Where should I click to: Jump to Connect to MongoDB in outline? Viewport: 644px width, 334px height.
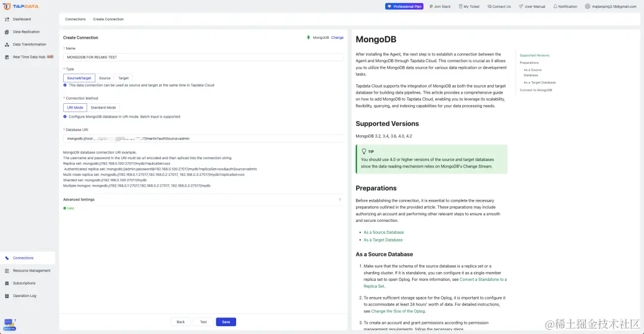(x=536, y=90)
